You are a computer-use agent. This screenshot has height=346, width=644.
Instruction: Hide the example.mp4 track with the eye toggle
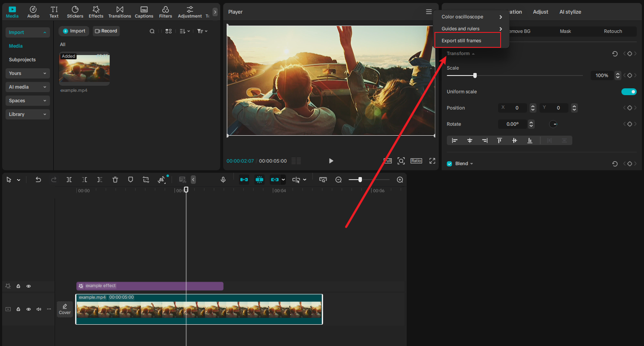tap(28, 309)
